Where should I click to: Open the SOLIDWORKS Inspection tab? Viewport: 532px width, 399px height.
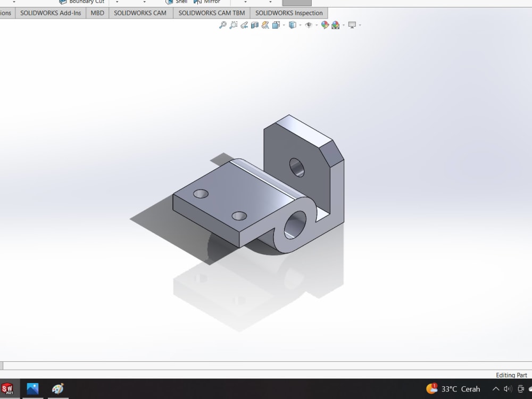289,12
